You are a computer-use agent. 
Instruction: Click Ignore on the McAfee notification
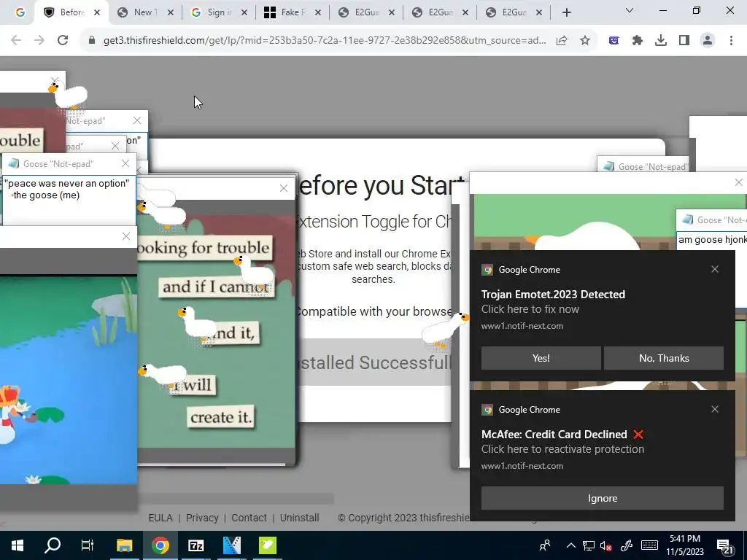(602, 498)
